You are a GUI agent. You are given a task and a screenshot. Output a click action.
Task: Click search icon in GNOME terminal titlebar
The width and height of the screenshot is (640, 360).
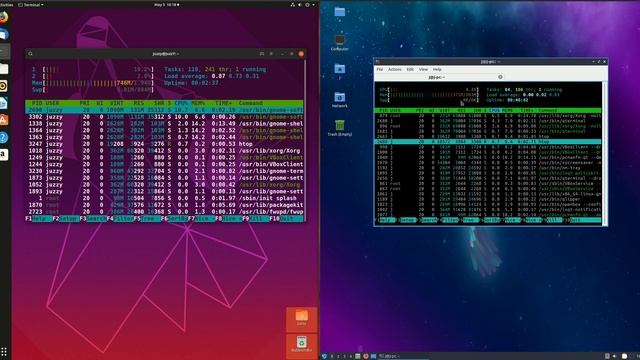coord(30,54)
